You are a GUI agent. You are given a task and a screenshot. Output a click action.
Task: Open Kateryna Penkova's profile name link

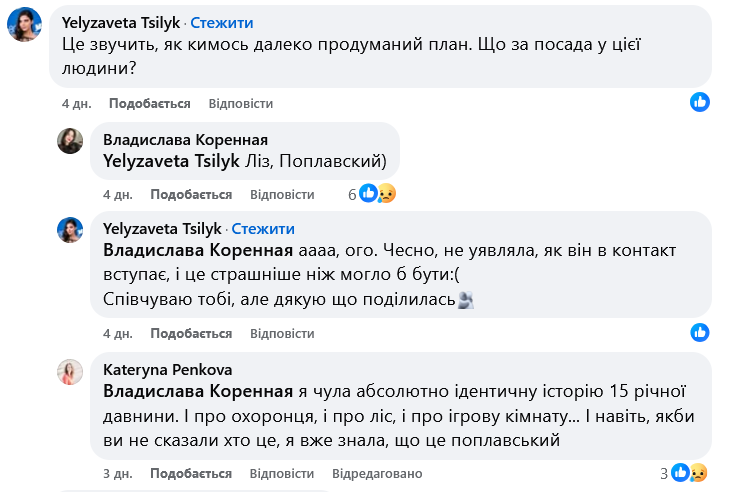[x=157, y=367]
